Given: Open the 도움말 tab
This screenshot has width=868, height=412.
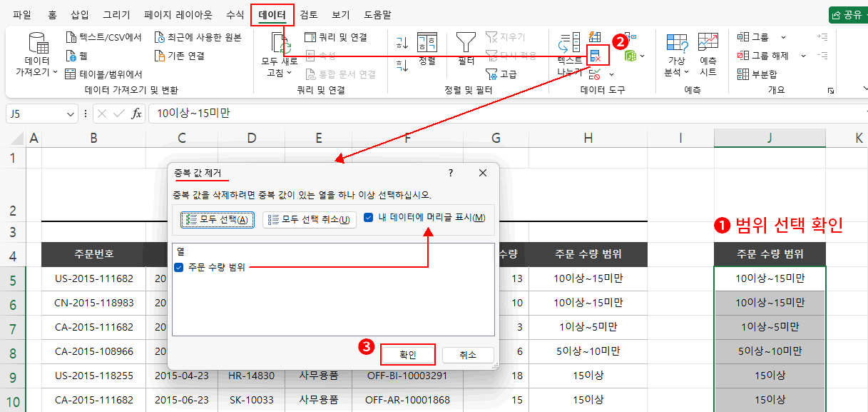Looking at the screenshot, I should [377, 14].
